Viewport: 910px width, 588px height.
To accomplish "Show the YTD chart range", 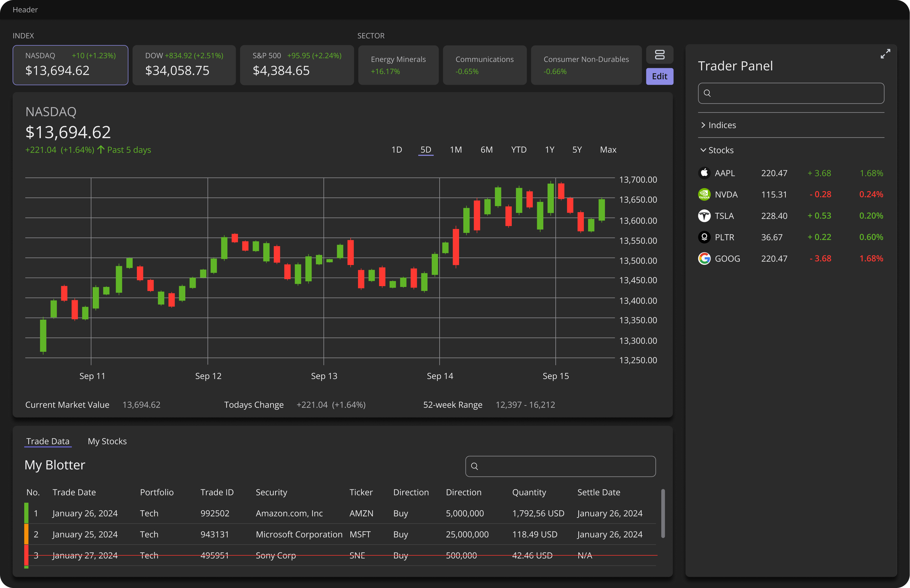I will pyautogui.click(x=519, y=150).
